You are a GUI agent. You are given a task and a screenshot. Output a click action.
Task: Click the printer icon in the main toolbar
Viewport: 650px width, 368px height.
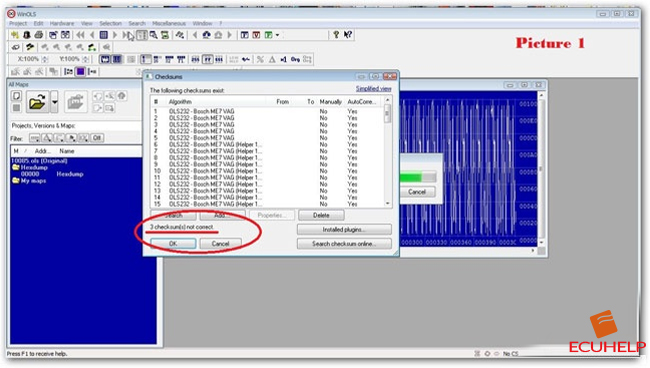click(39, 35)
